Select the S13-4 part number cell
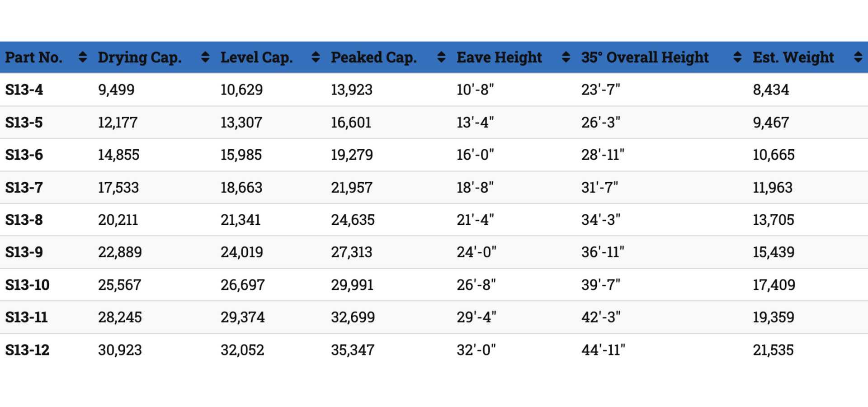This screenshot has width=868, height=407. [x=24, y=90]
